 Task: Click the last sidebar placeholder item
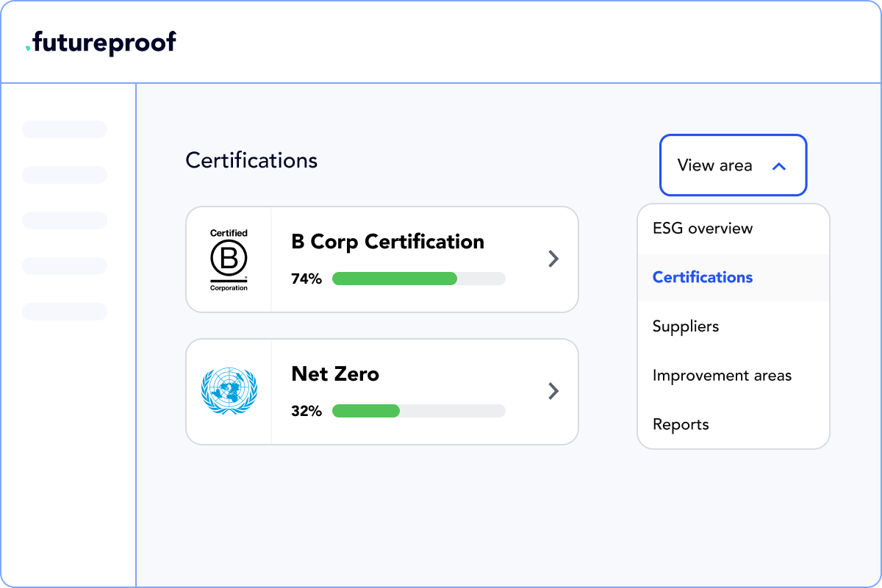pyautogui.click(x=65, y=312)
